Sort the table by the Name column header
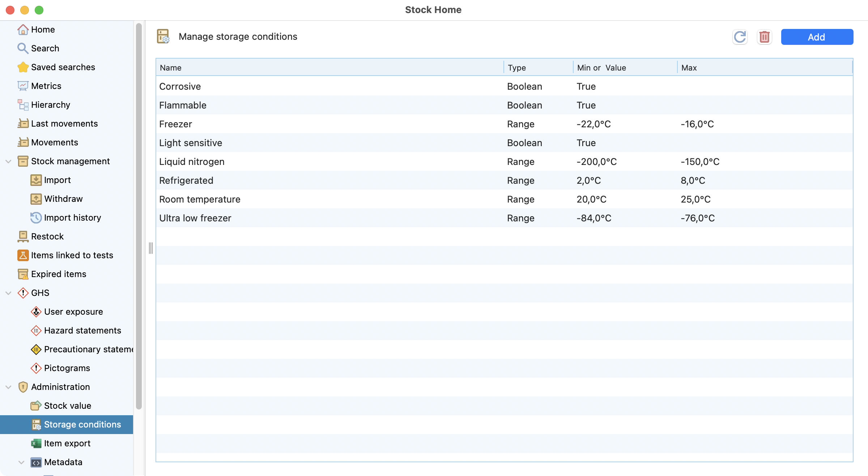 click(x=171, y=68)
